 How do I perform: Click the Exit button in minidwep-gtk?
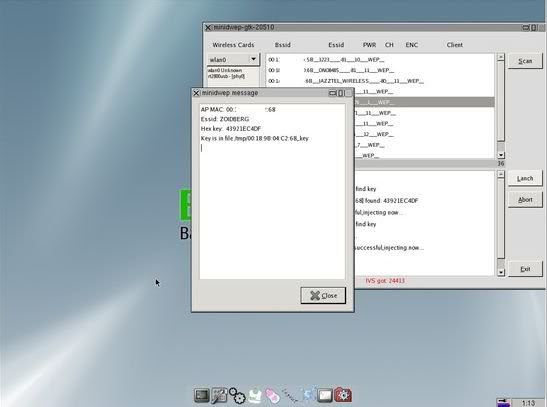[525, 269]
